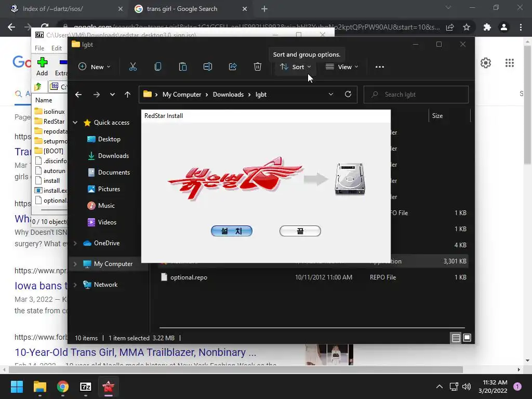This screenshot has width=532, height=399.
Task: Expand the address bar history dropdown
Action: (331, 95)
